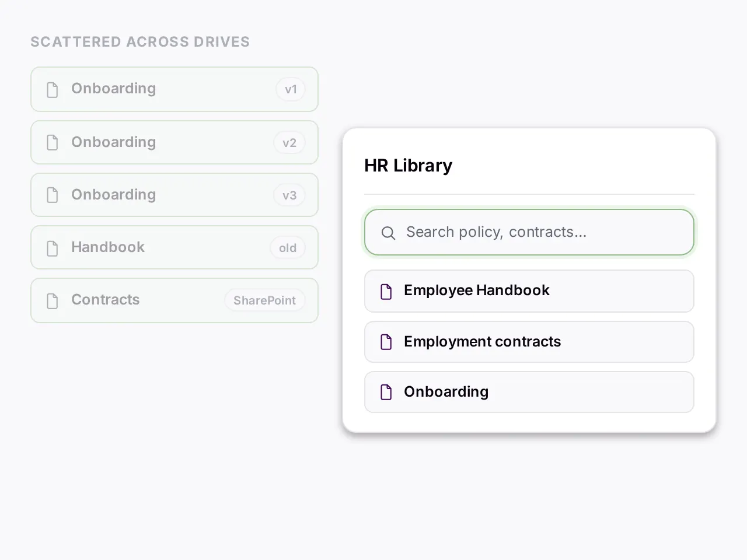Click the file icon on Onboarding v1 row
Image resolution: width=747 pixels, height=560 pixels.
point(53,90)
